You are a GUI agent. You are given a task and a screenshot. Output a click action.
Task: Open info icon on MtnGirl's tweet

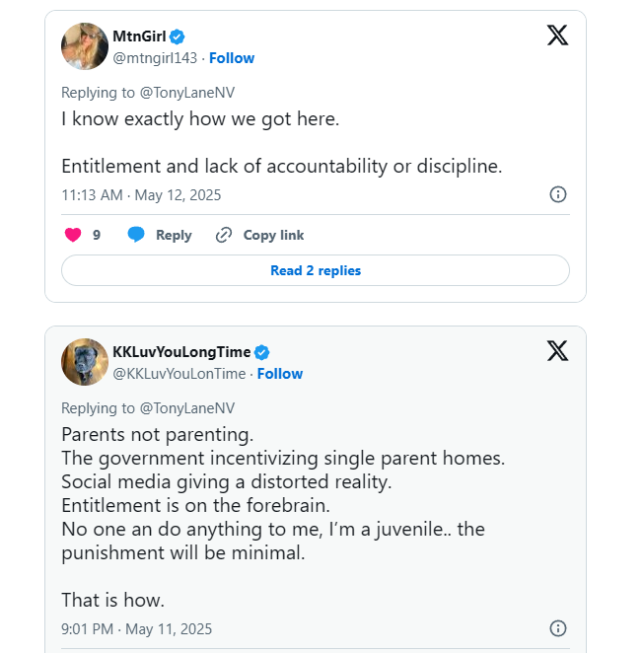pos(558,194)
